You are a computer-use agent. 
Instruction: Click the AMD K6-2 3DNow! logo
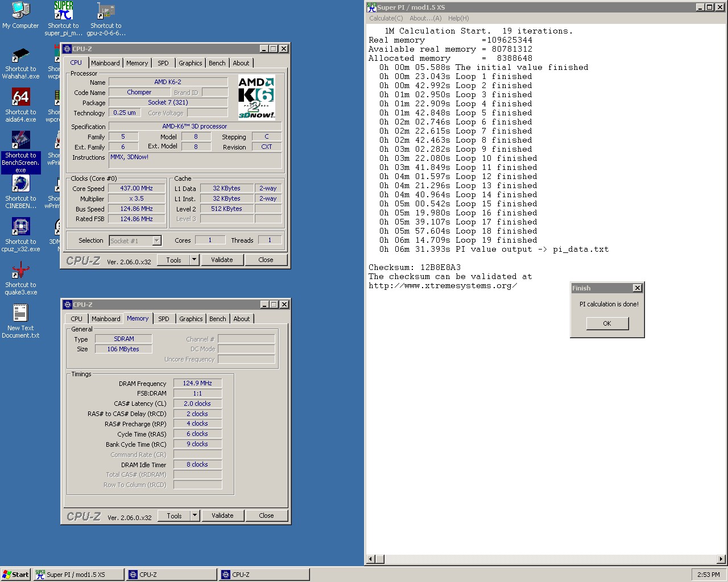tap(257, 97)
